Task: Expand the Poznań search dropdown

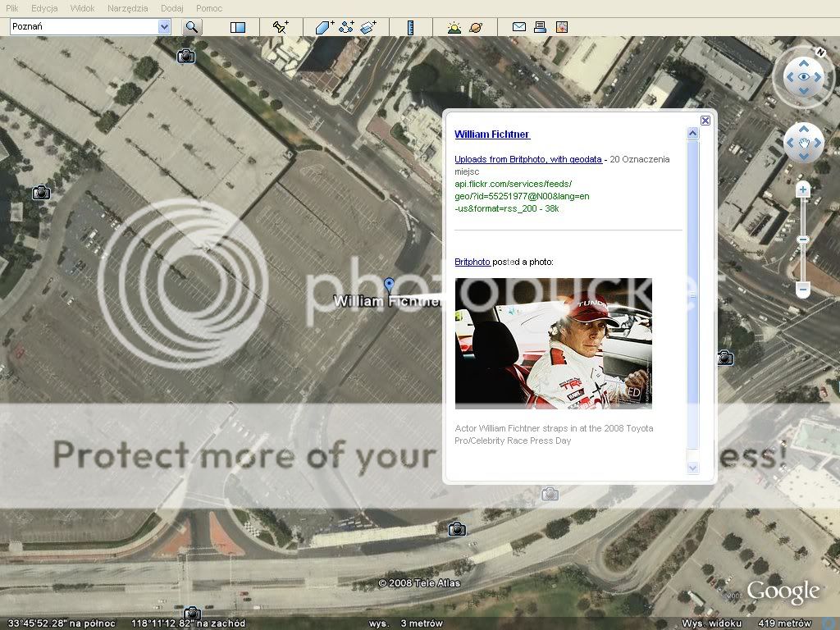Action: pos(164,27)
